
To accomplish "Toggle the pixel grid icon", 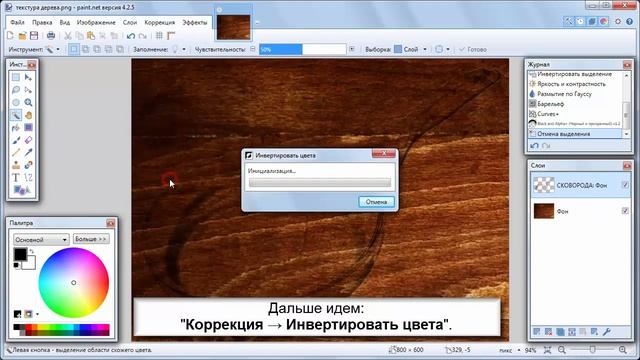I will [160, 36].
